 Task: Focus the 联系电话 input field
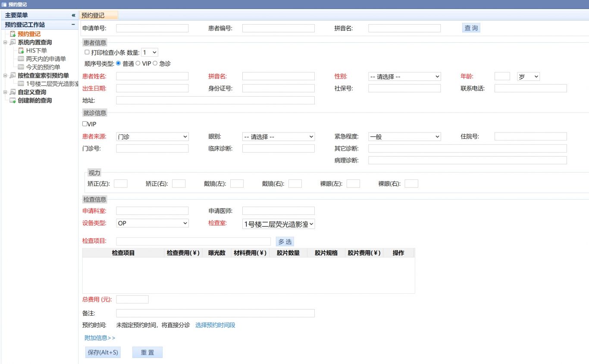point(530,88)
